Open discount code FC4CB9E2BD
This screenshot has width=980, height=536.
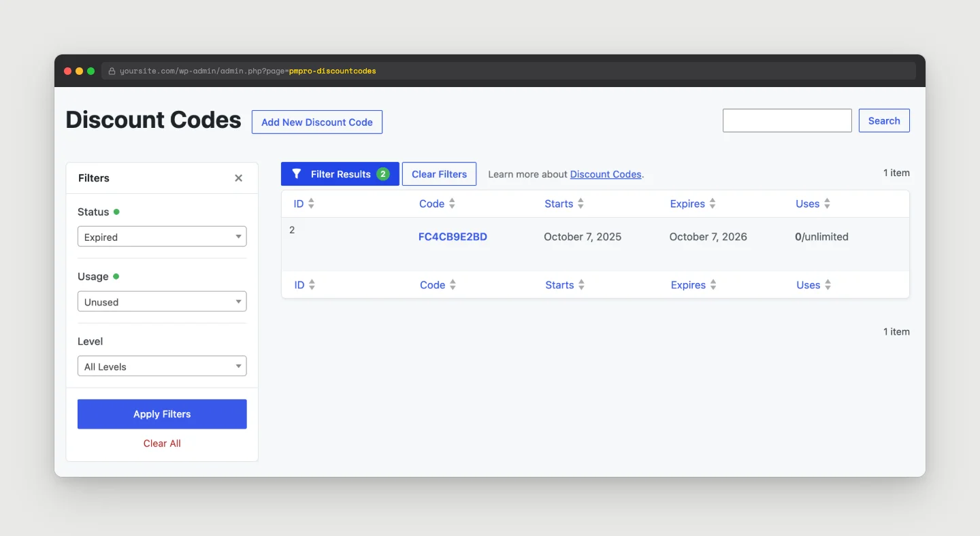pos(453,237)
